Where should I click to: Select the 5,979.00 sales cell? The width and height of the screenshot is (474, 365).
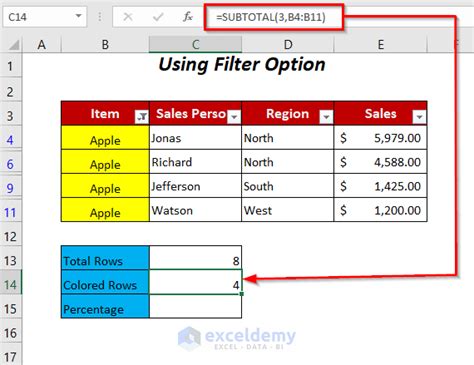(380, 138)
